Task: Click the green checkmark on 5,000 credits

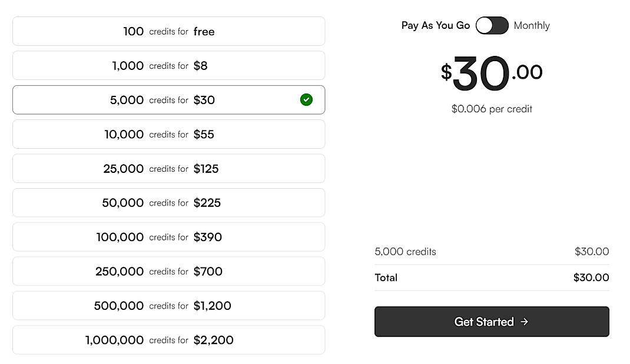Action: (306, 100)
